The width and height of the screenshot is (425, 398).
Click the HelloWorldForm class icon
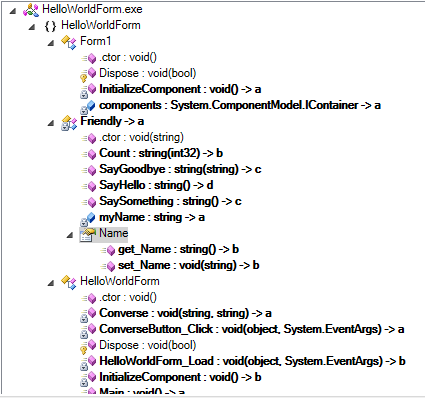[69, 282]
